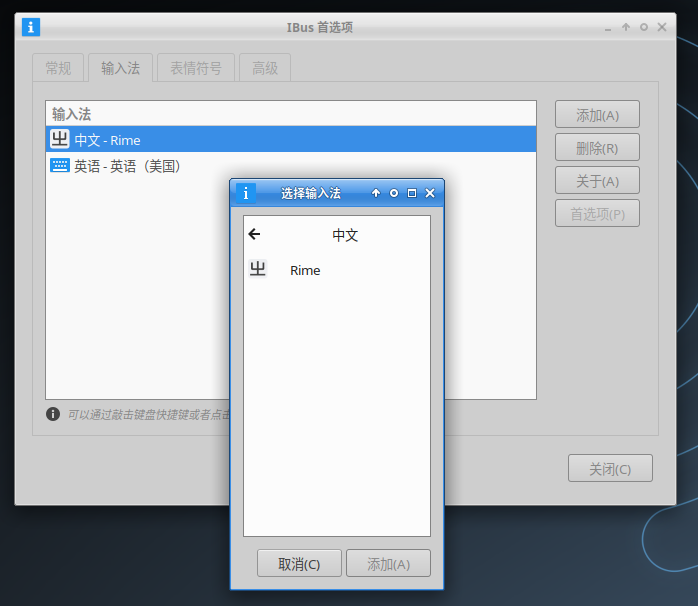
Task: Click the 输入法 column header
Action: coord(291,114)
